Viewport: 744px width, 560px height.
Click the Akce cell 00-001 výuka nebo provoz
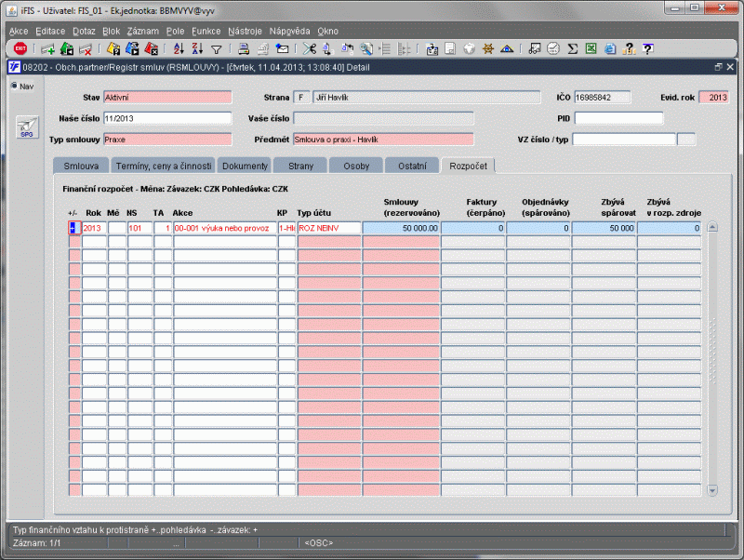(x=225, y=228)
